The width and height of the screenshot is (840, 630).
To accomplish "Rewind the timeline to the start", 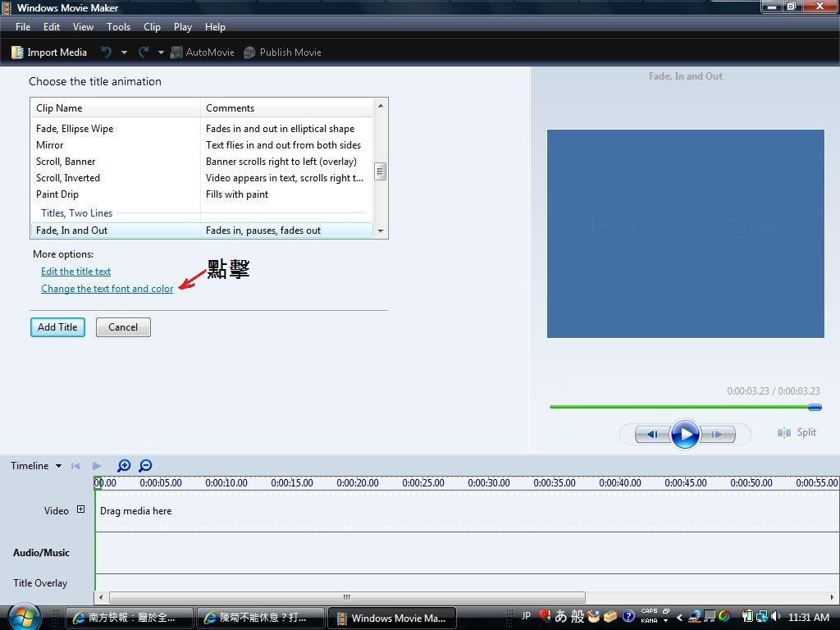I will coord(75,466).
